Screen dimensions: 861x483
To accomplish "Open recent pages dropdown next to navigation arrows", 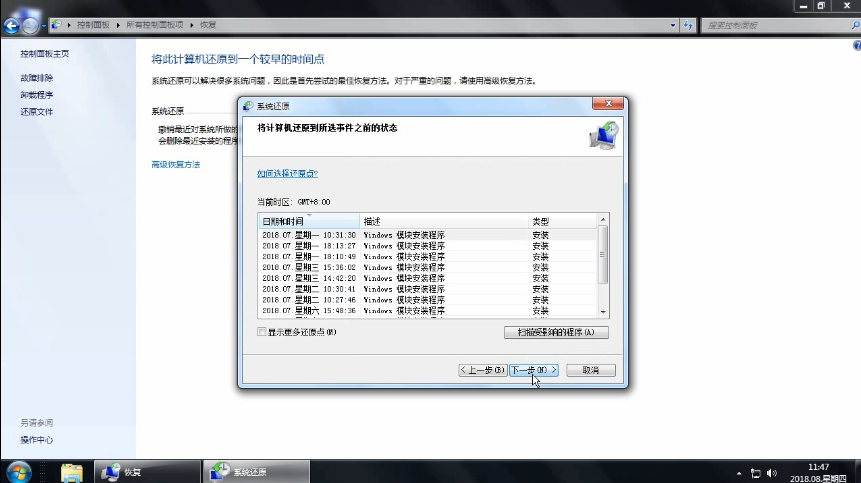I will click(x=43, y=26).
